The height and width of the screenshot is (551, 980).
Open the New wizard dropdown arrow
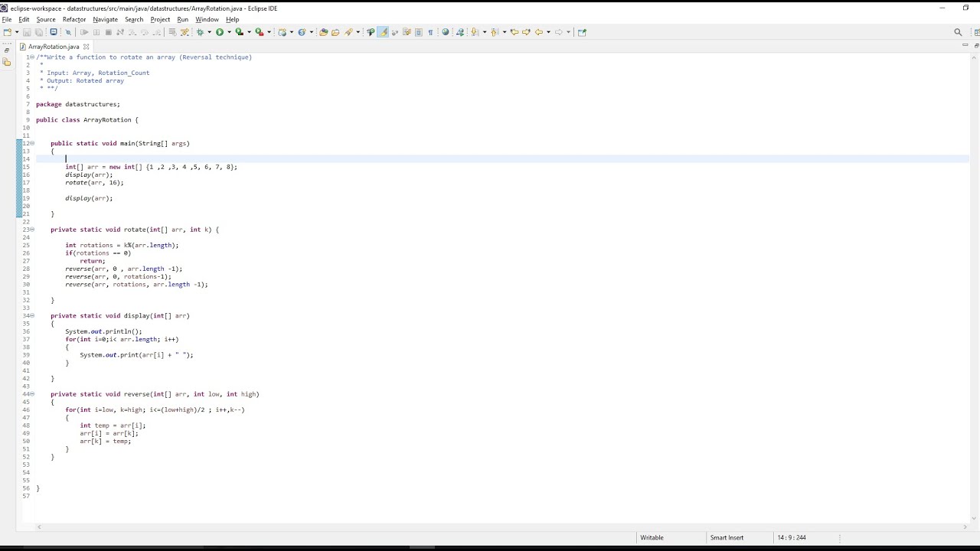pos(17,32)
